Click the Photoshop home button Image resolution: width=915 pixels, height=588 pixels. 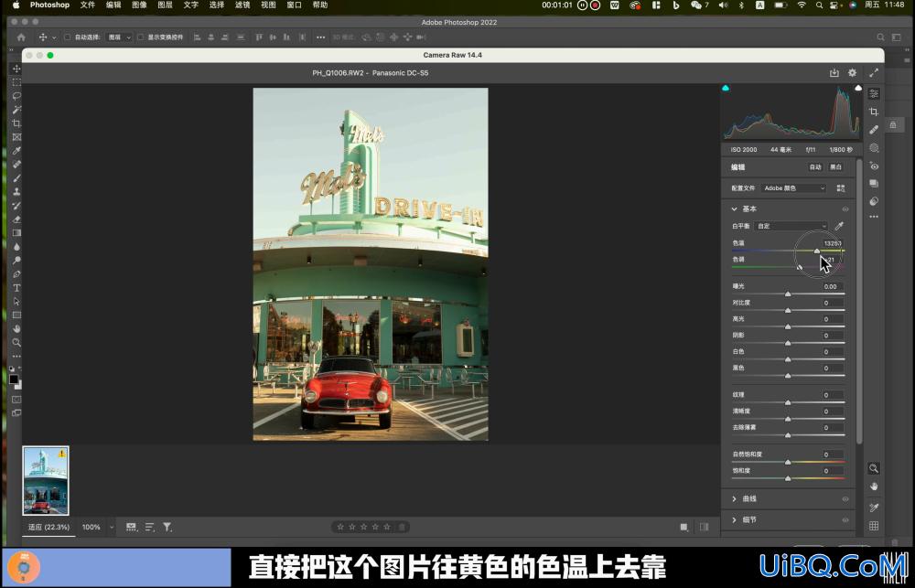pyautogui.click(x=21, y=37)
